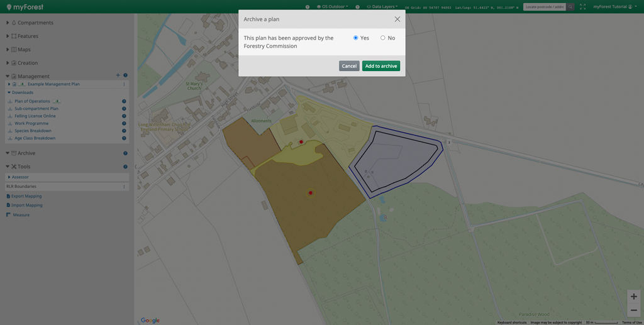
Task: Zoom in on the map
Action: (633, 297)
